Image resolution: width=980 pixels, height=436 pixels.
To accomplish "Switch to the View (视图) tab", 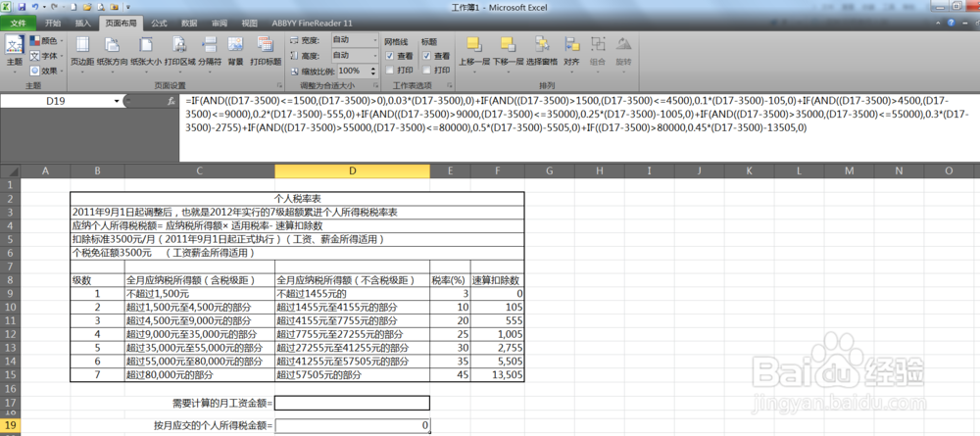I will (x=249, y=24).
